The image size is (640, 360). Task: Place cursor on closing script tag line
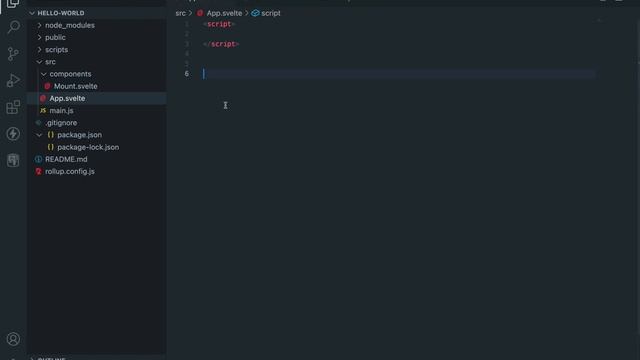[x=221, y=44]
